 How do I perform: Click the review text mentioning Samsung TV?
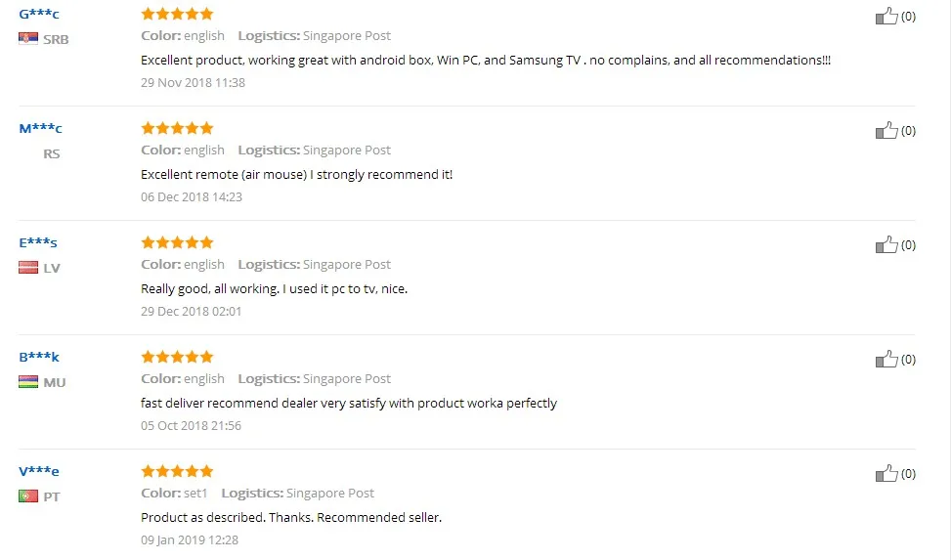pyautogui.click(x=486, y=61)
